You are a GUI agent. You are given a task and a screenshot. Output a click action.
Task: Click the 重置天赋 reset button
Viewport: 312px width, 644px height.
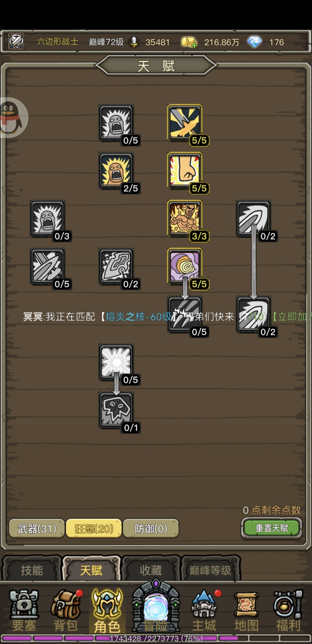272,528
